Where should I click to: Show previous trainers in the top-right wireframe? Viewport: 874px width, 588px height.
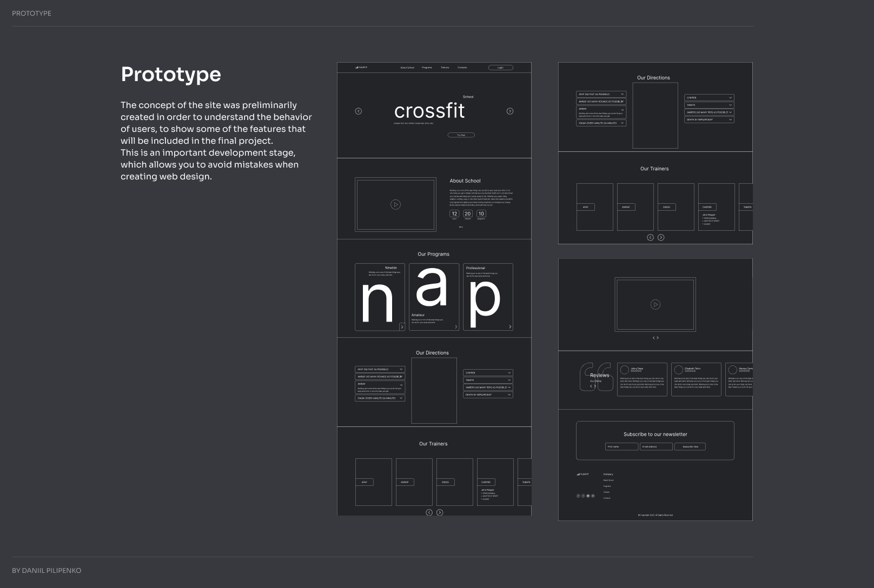point(650,237)
